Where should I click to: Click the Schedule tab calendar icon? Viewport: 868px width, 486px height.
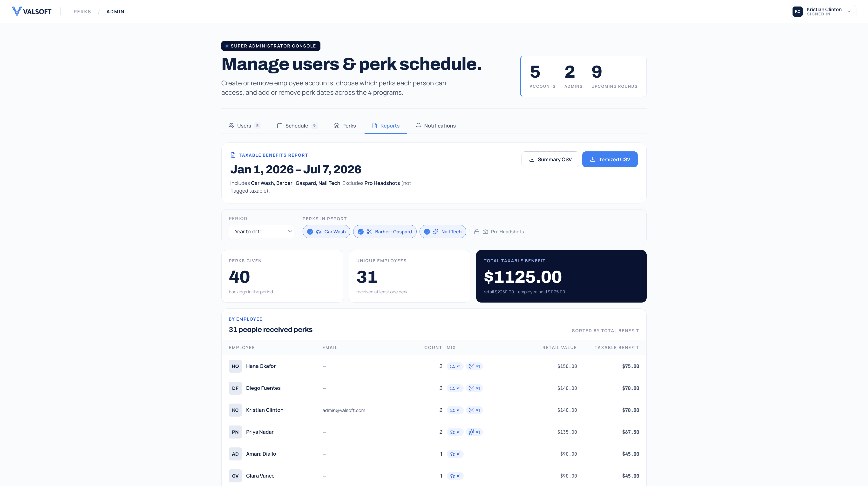point(280,126)
